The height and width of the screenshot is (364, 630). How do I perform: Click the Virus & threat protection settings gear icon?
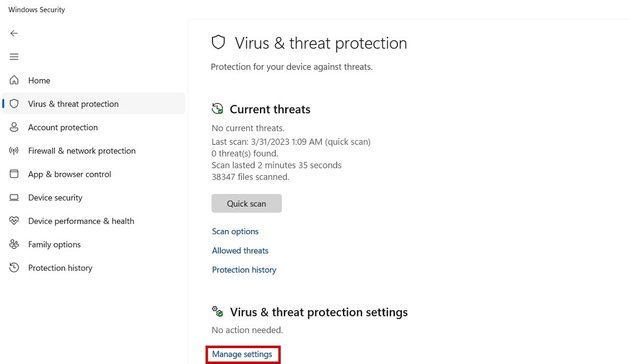click(x=216, y=311)
